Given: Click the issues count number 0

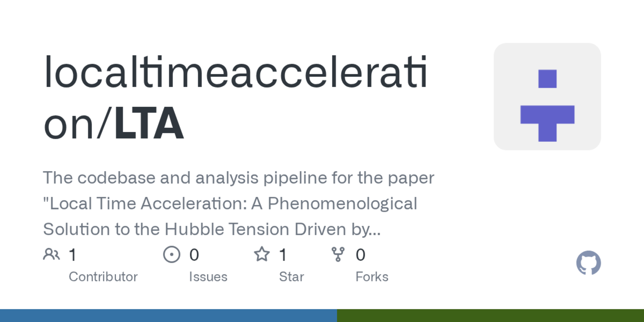Looking at the screenshot, I should coord(194,254).
